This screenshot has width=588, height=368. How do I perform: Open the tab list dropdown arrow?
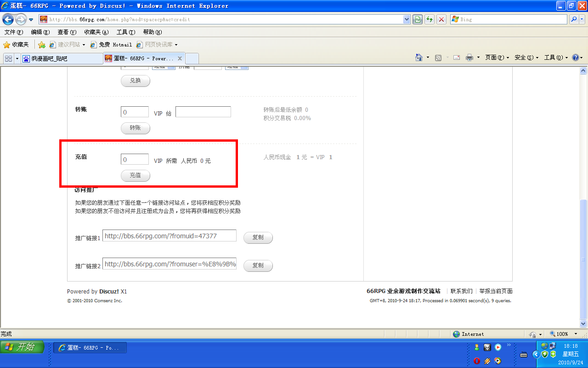[17, 58]
